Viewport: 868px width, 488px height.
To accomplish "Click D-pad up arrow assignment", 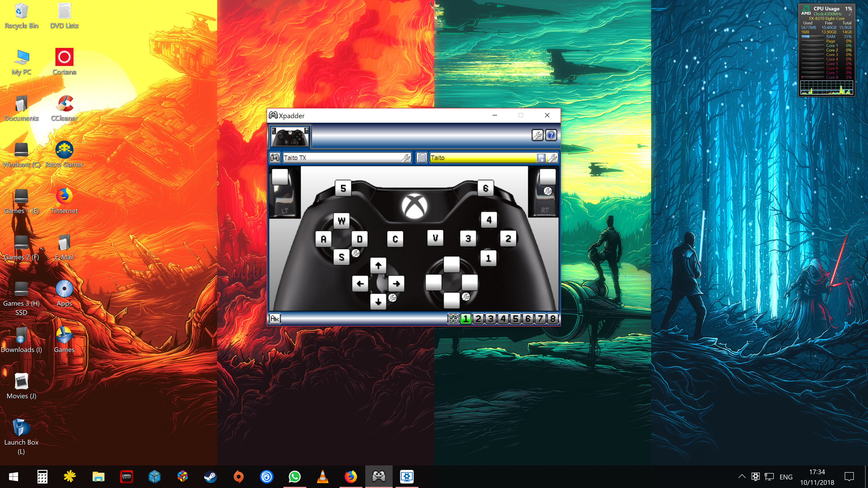I will [x=378, y=265].
